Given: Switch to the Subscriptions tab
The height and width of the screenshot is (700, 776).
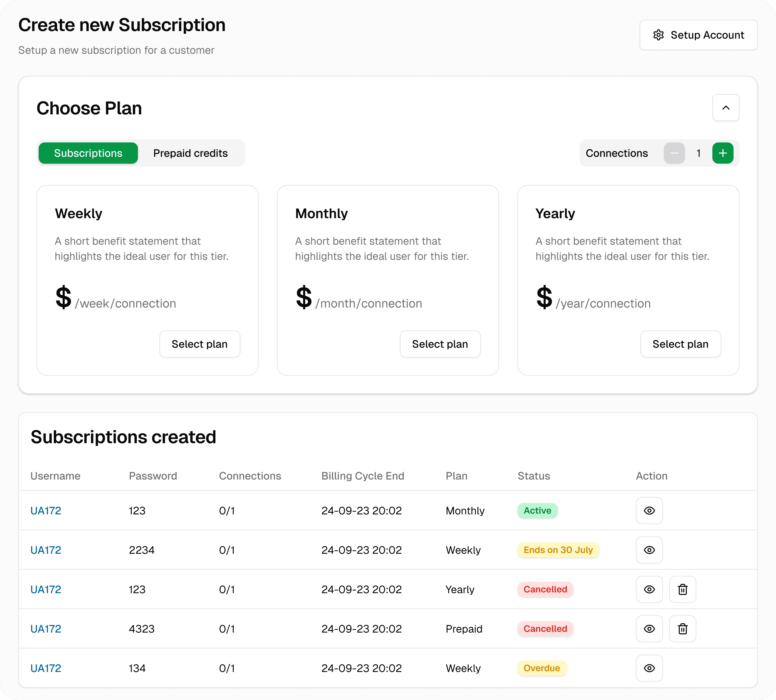Looking at the screenshot, I should (x=88, y=153).
